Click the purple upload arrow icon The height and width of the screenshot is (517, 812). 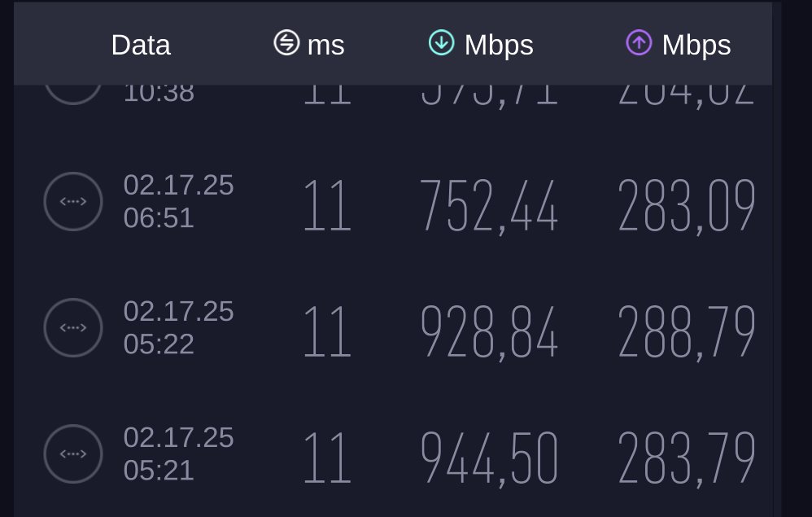coord(639,42)
